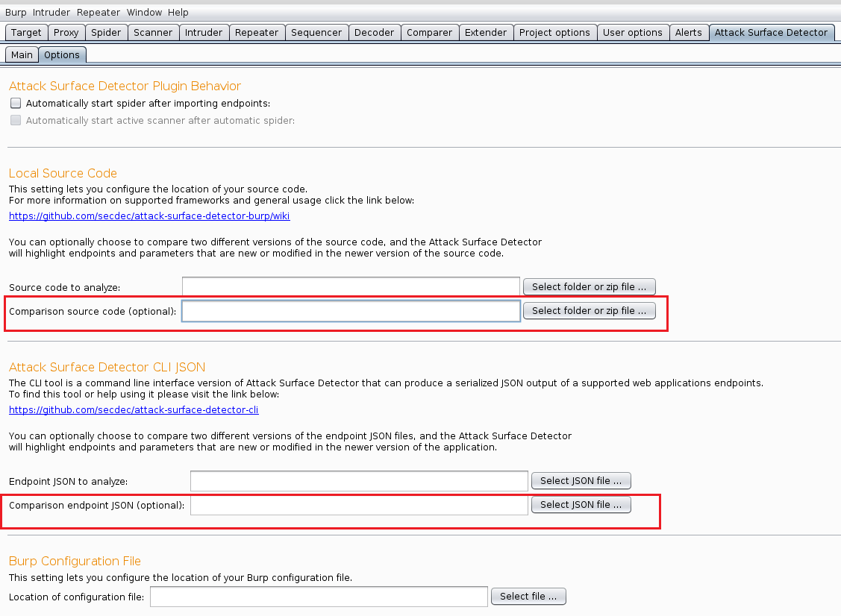
Task: Switch to the User options tab
Action: click(x=633, y=33)
